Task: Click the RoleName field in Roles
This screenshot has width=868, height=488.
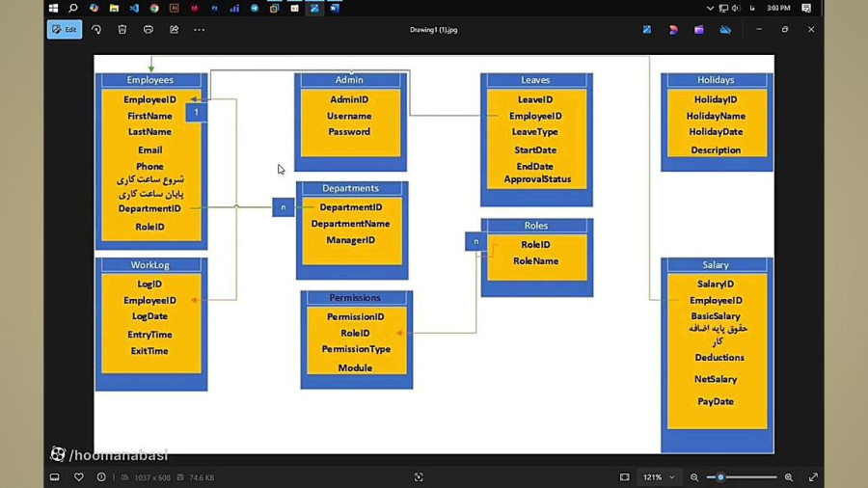Action: (536, 260)
